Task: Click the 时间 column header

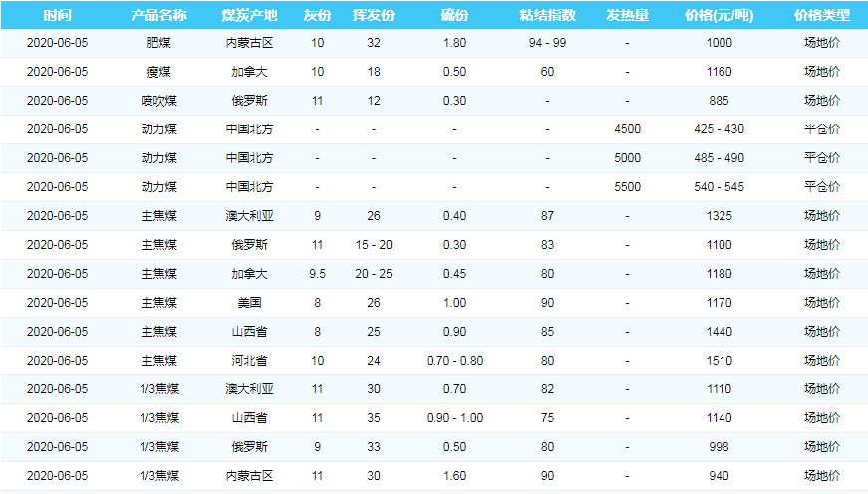Action: click(x=57, y=16)
